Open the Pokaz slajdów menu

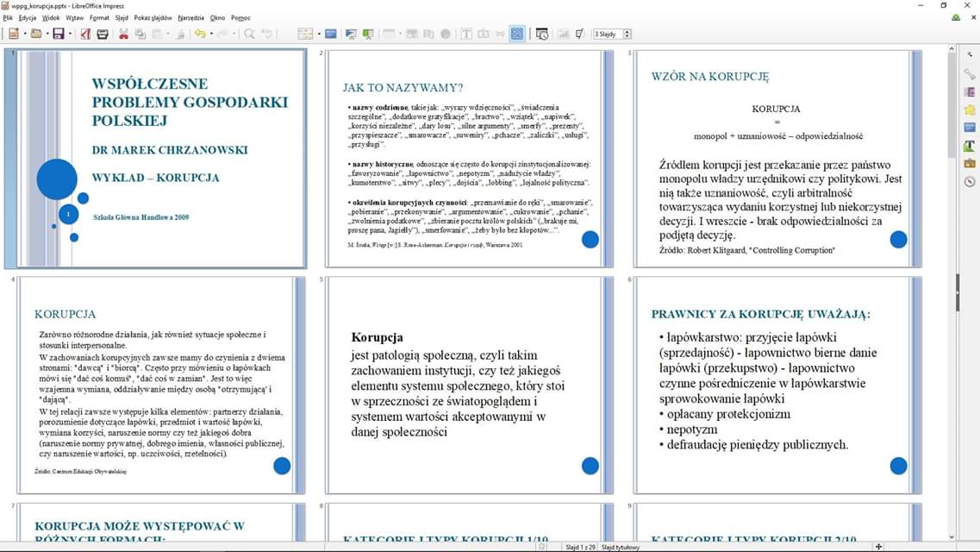pyautogui.click(x=153, y=17)
